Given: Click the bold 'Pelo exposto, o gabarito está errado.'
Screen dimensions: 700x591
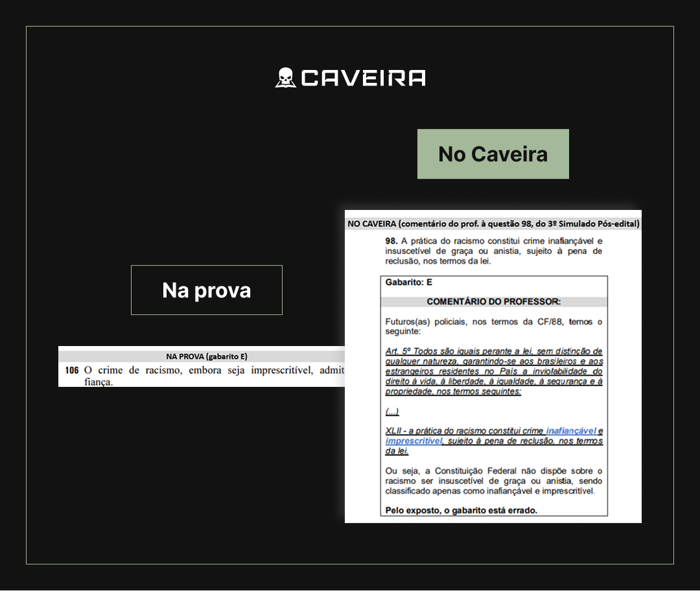Looking at the screenshot, I should tap(461, 510).
